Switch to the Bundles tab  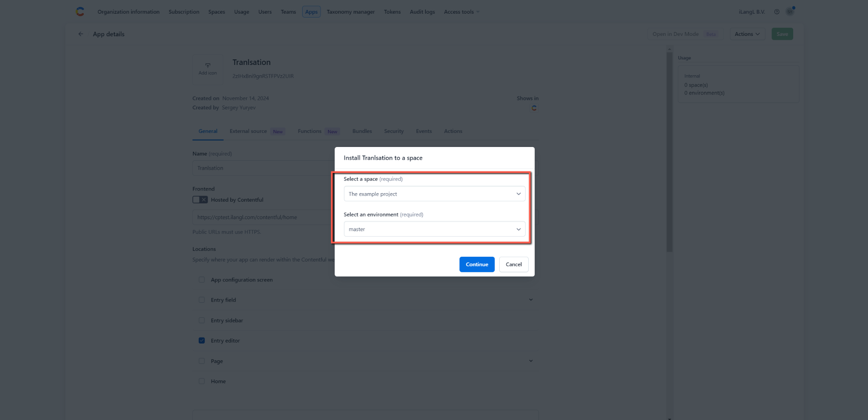point(362,131)
